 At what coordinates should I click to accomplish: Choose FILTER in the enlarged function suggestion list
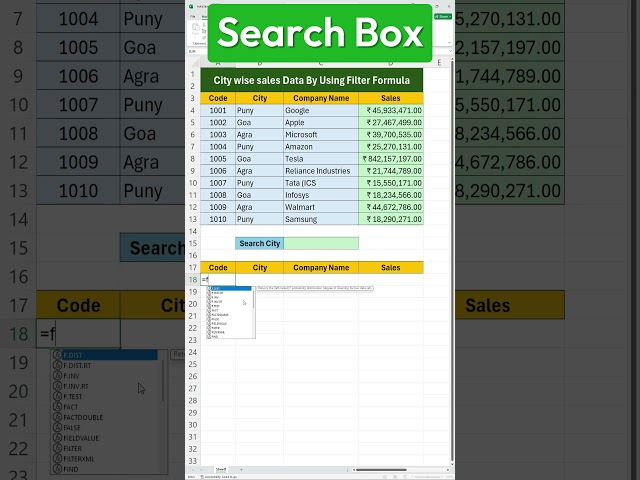point(73,449)
